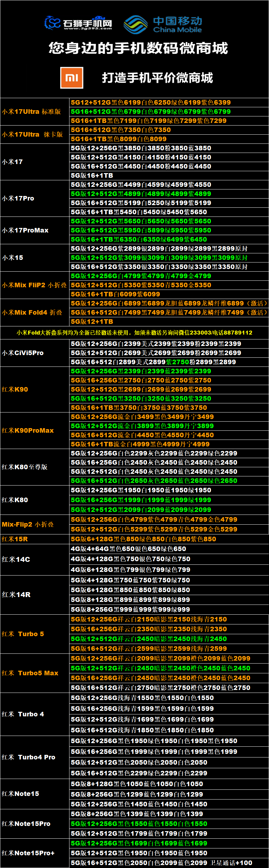Screen dimensions: 269x868
Task: Select the Mix-Flip2 小折叠 model cell
Action: [35, 524]
